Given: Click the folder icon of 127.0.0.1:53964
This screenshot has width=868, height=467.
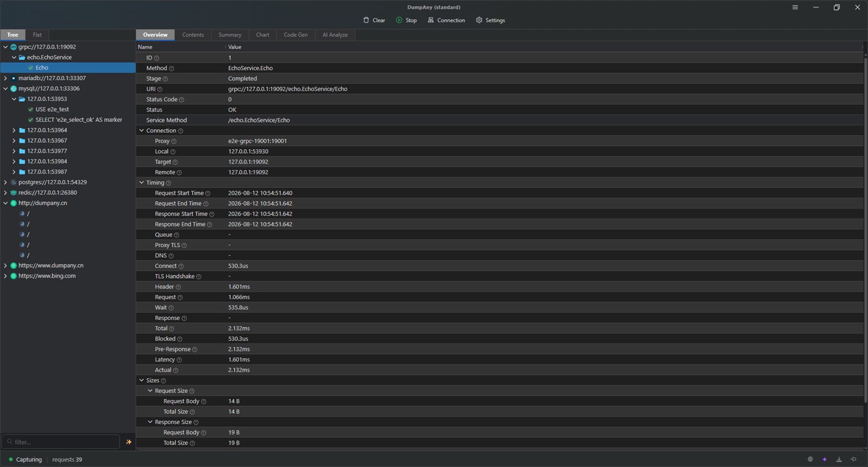Looking at the screenshot, I should pyautogui.click(x=22, y=130).
